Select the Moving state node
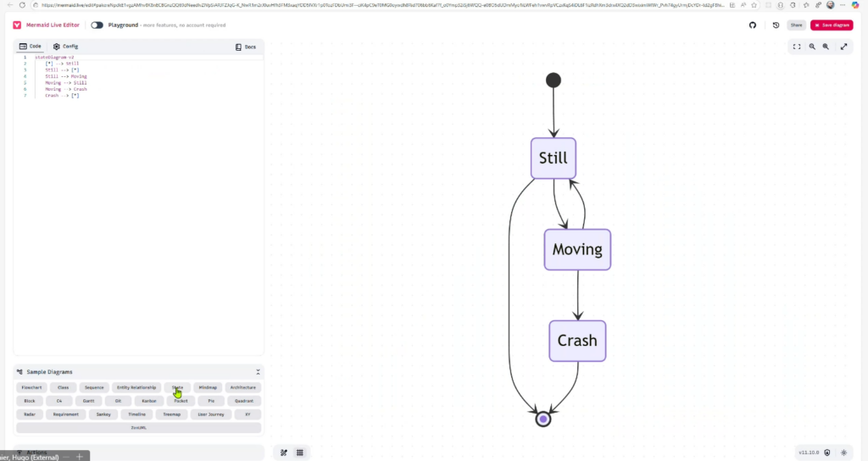 coord(577,250)
